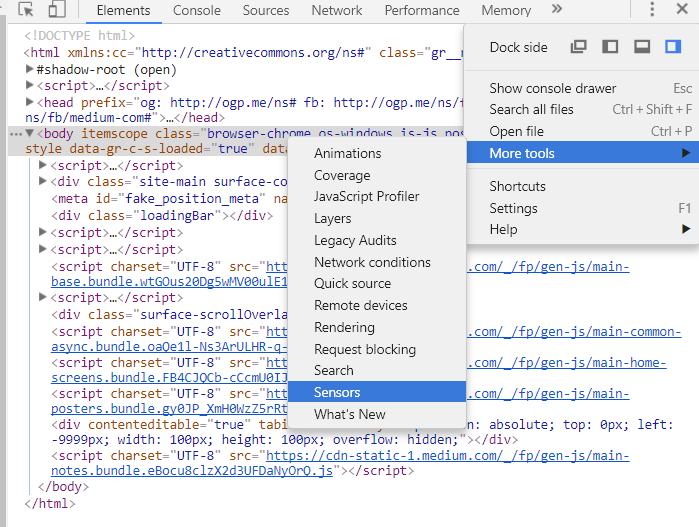Switch to the Elements tab
The height and width of the screenshot is (527, 699).
click(x=123, y=10)
